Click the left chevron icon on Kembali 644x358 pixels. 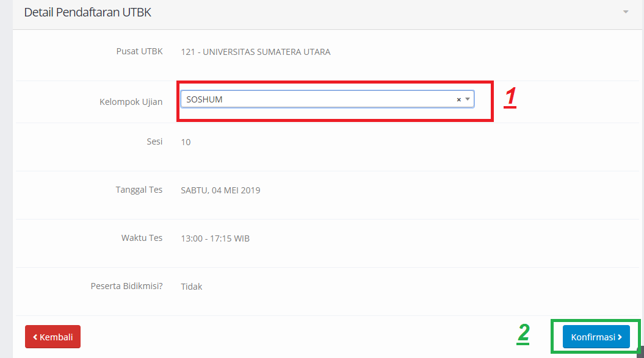pyautogui.click(x=35, y=337)
